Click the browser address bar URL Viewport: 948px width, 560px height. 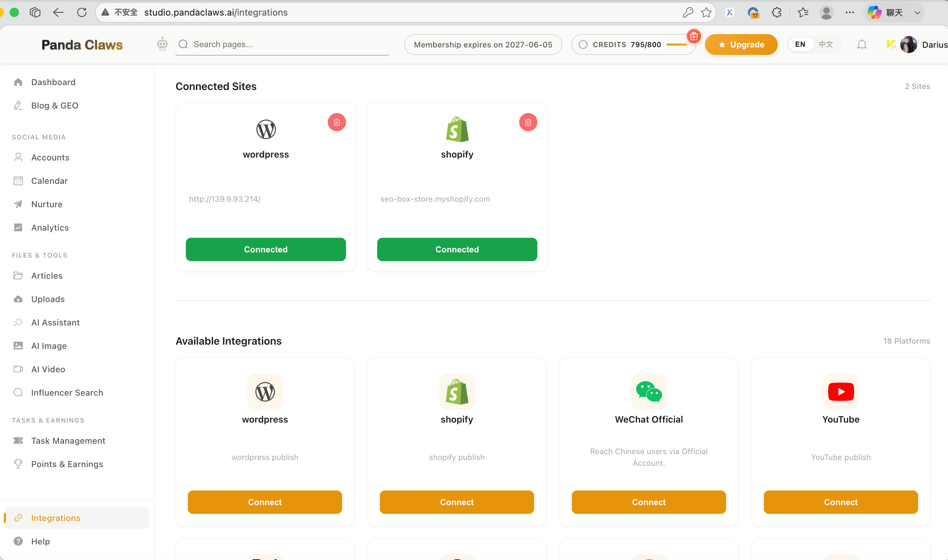click(x=216, y=12)
